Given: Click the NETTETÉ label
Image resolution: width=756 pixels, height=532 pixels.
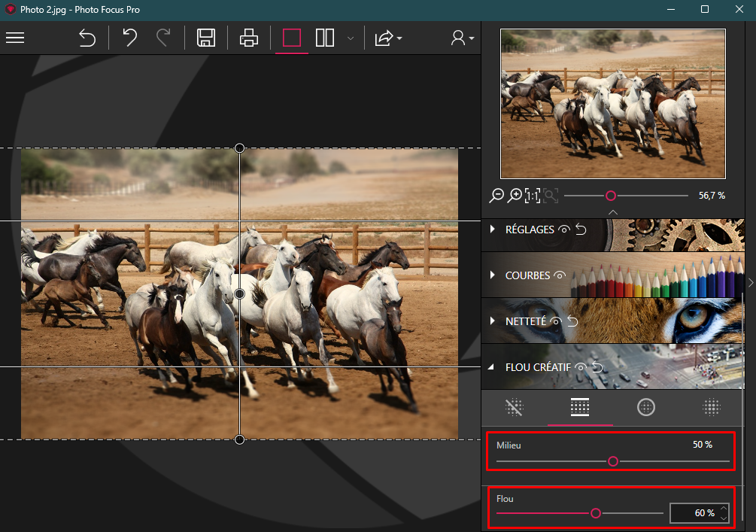Looking at the screenshot, I should [x=526, y=321].
